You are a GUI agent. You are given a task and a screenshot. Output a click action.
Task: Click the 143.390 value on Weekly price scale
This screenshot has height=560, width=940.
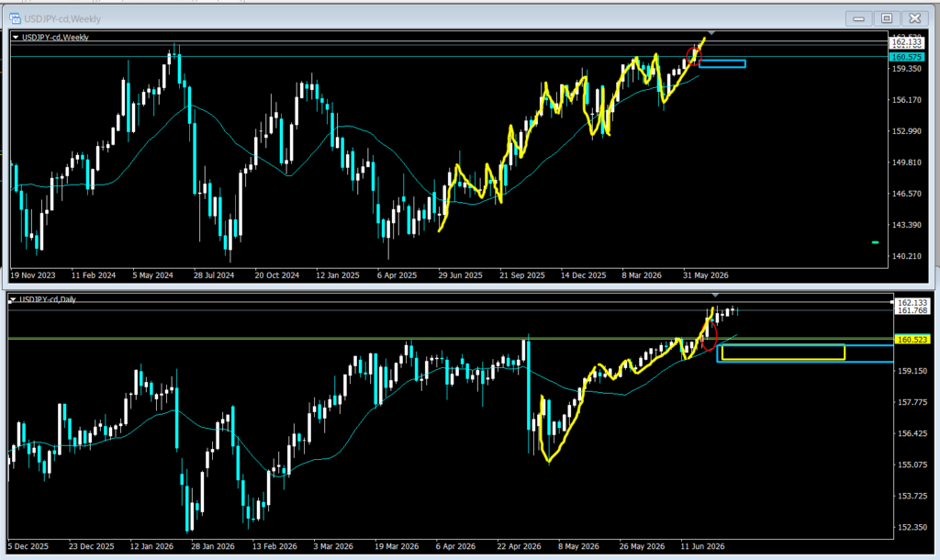click(906, 225)
